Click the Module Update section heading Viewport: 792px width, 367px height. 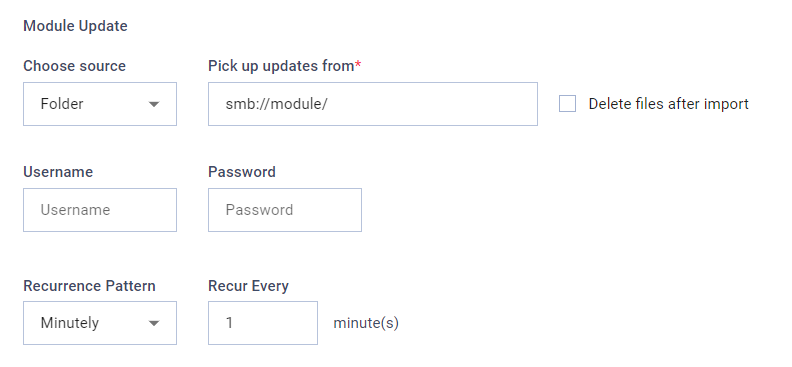75,26
